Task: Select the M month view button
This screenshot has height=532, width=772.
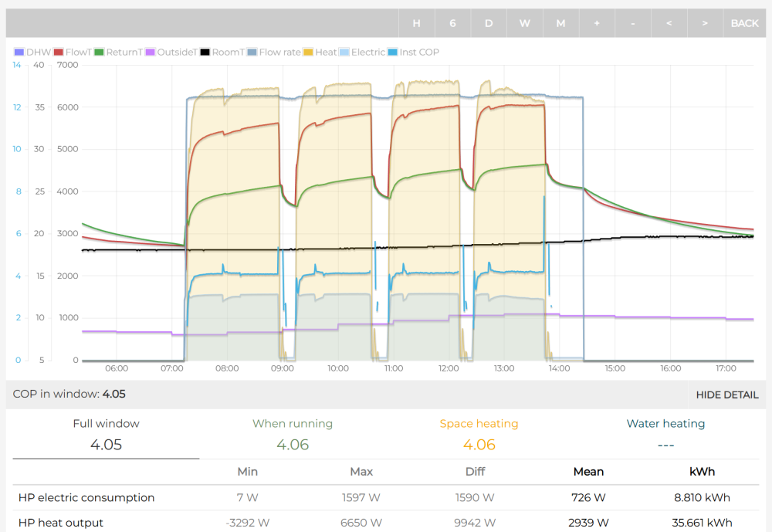Action: (x=560, y=23)
